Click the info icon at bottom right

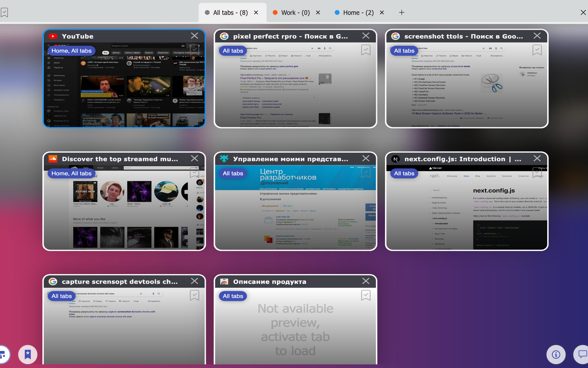(x=556, y=354)
